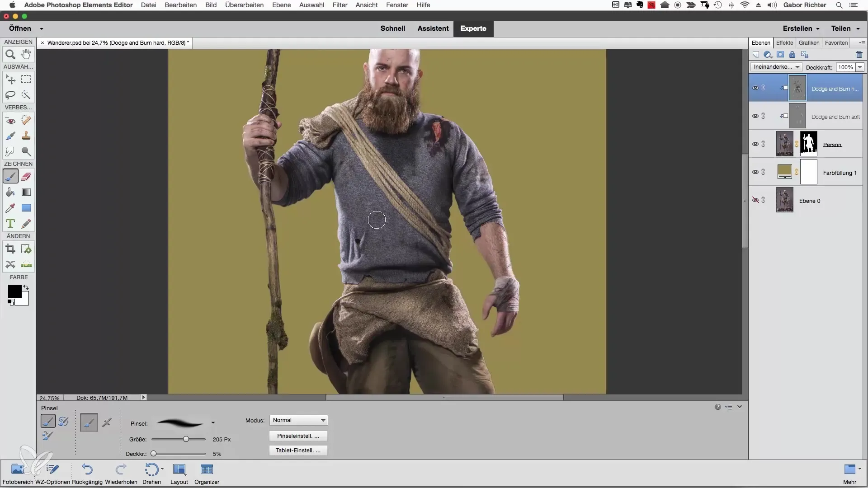Hide the Person layer
Screen dimensions: 868x488
755,144
